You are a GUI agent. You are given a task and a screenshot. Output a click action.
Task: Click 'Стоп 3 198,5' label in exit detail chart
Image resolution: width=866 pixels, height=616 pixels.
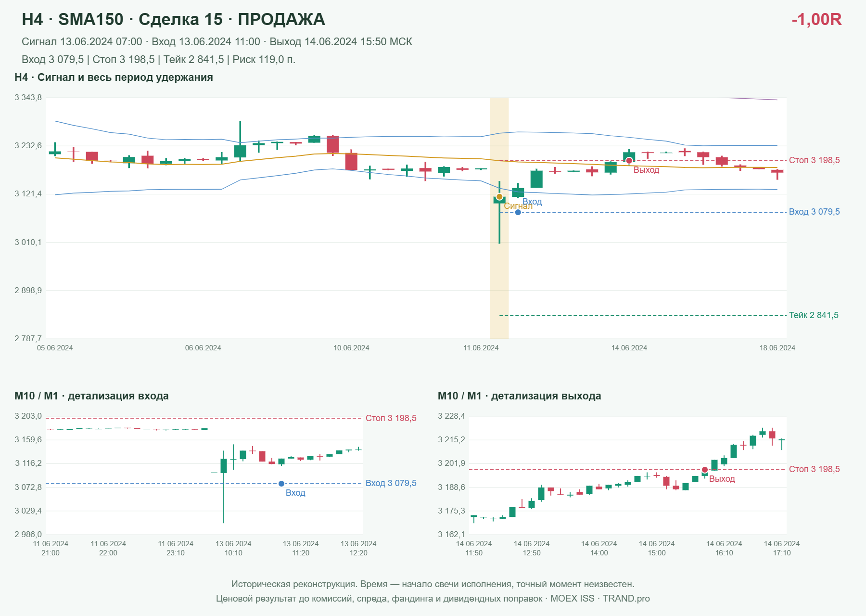814,469
